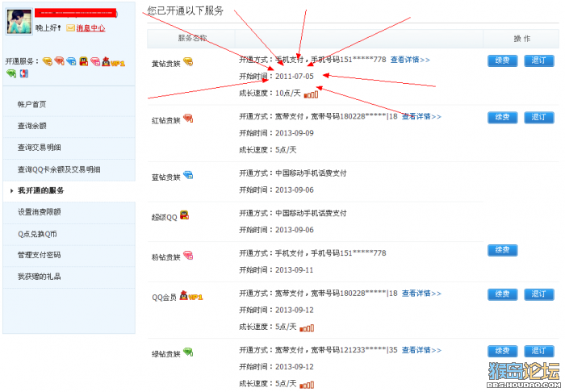565x392 pixels.
Task: Click the 超级QQ service name
Action: (x=165, y=218)
